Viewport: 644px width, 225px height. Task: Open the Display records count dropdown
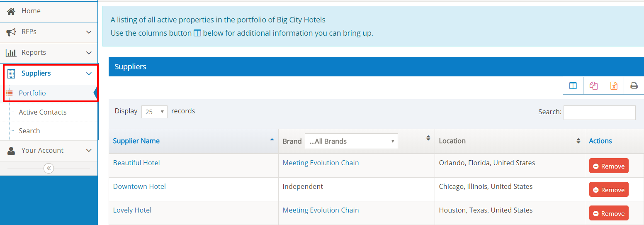(x=154, y=112)
